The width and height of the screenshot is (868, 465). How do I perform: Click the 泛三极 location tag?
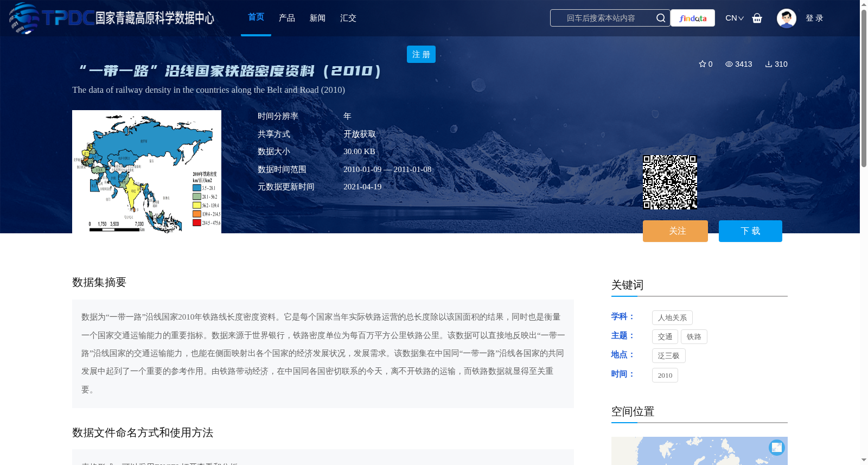(669, 355)
